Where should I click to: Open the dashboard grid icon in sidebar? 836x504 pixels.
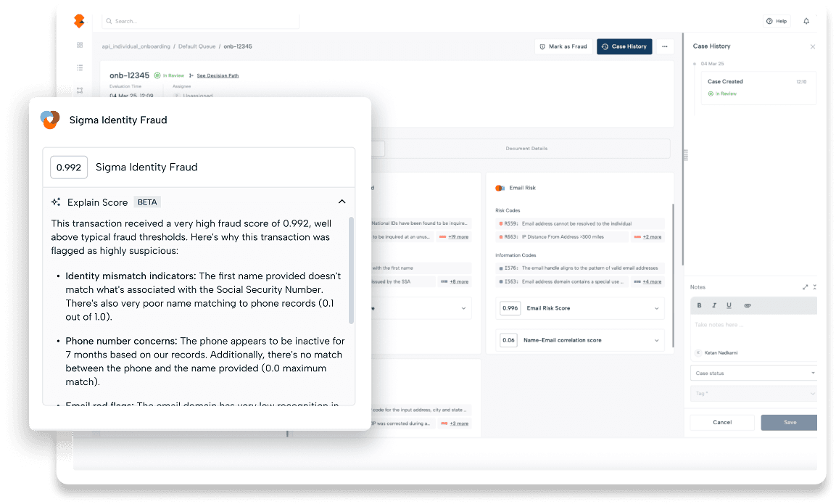click(80, 46)
